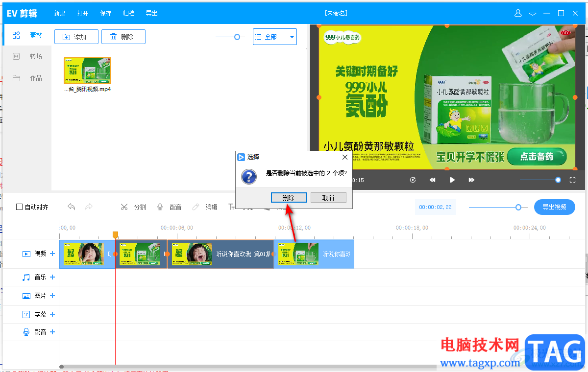
Task: Select the last video clip on timeline
Action: 314,254
